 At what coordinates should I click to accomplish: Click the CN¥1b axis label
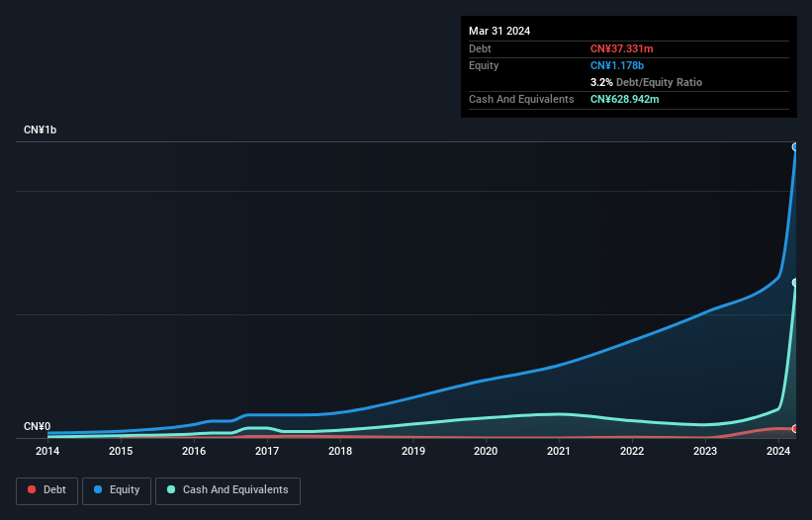point(40,130)
